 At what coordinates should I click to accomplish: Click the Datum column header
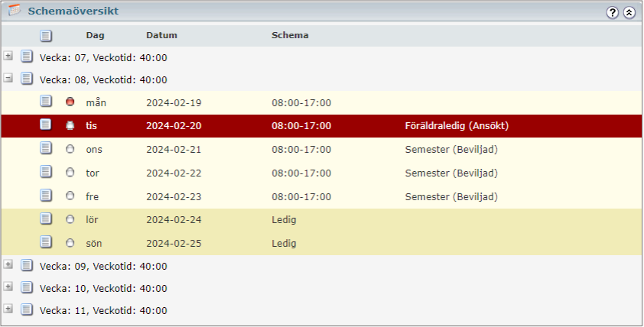click(x=161, y=35)
